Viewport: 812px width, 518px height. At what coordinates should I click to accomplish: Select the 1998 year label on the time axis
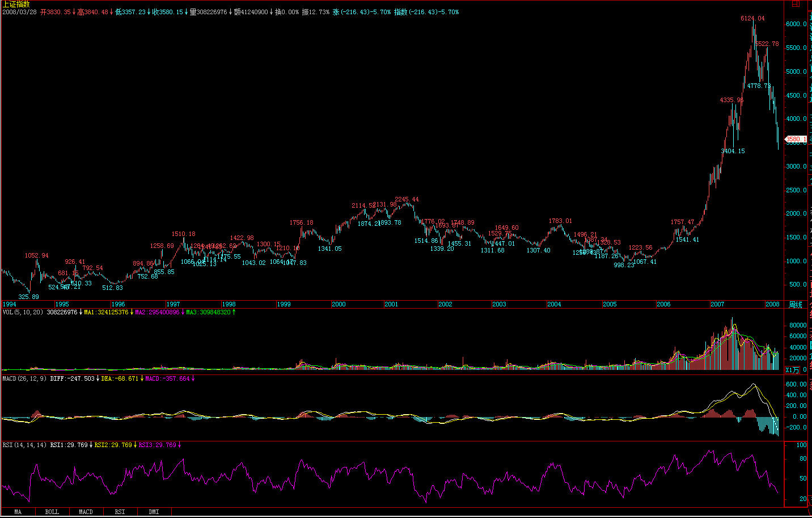(x=229, y=305)
